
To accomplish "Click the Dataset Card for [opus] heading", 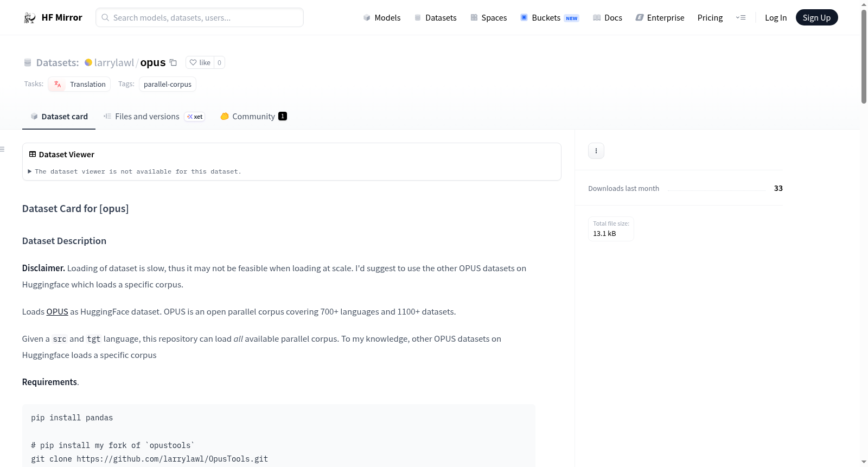I will [75, 209].
